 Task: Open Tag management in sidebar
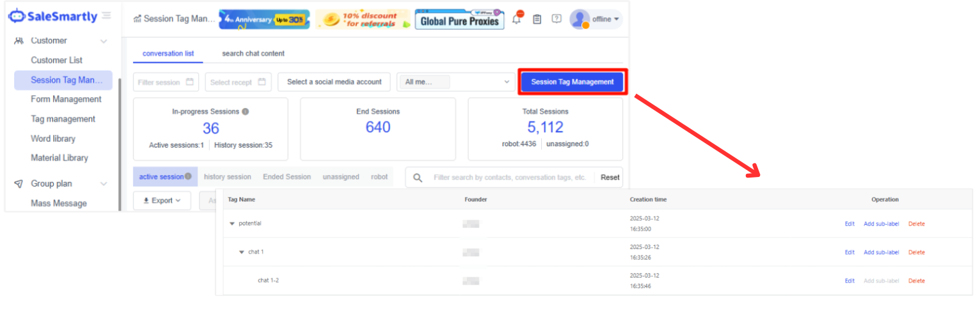tap(63, 119)
